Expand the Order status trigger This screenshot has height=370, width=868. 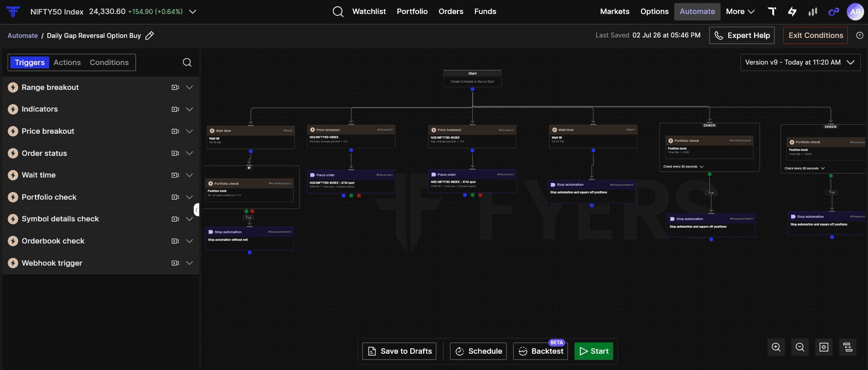(190, 154)
